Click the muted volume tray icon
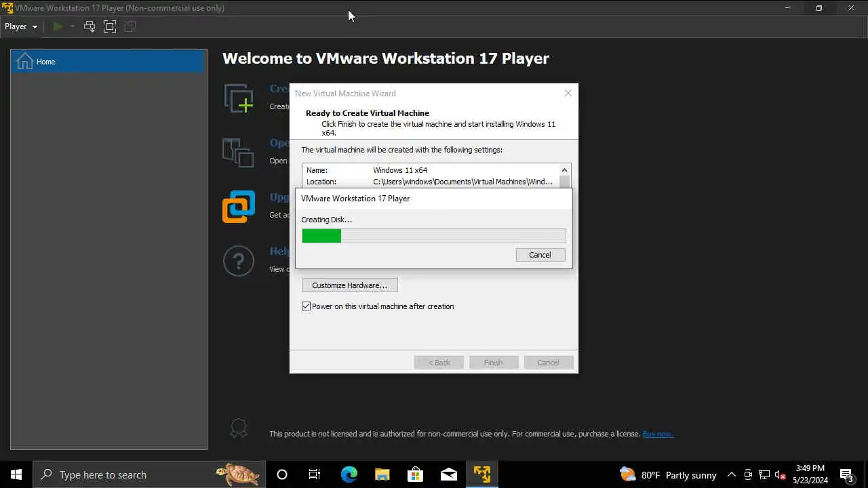This screenshot has width=868, height=488. click(x=781, y=474)
